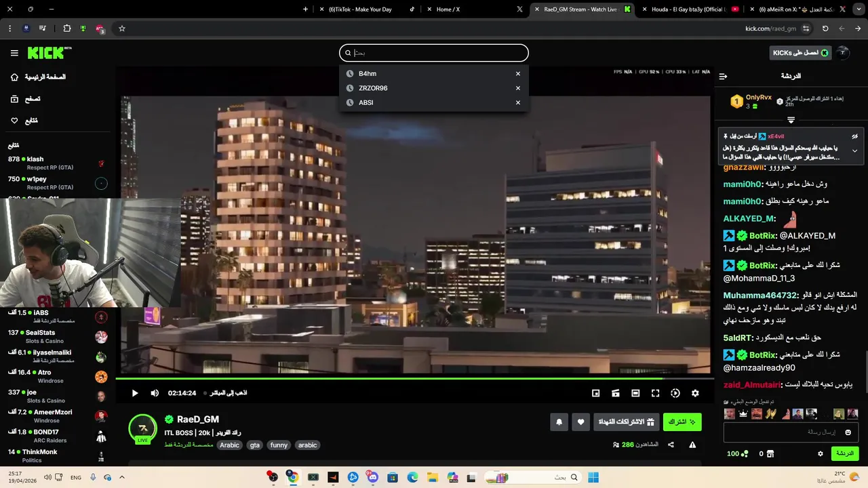Follow RaeD_GM with heart button

580,422
